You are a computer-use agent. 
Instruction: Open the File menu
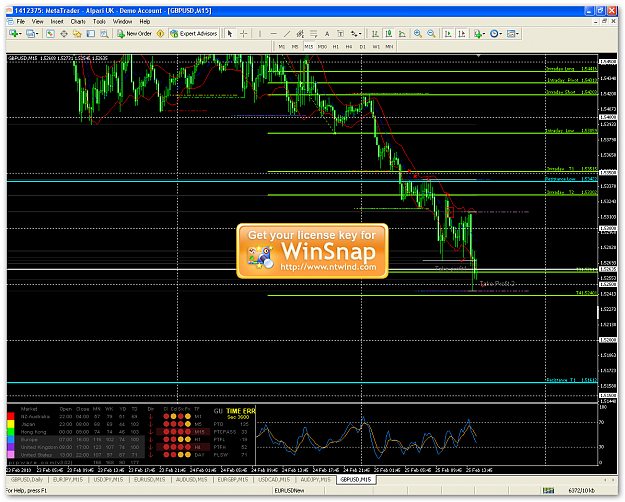pyautogui.click(x=21, y=22)
